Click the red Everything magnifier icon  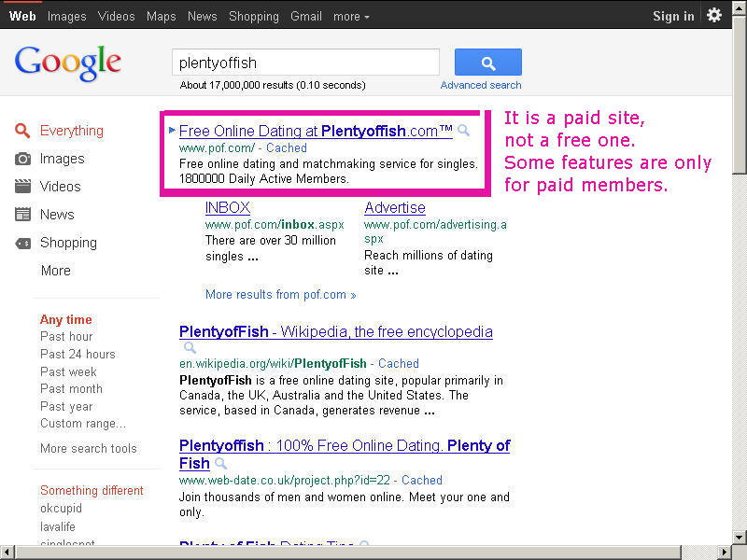click(x=22, y=131)
